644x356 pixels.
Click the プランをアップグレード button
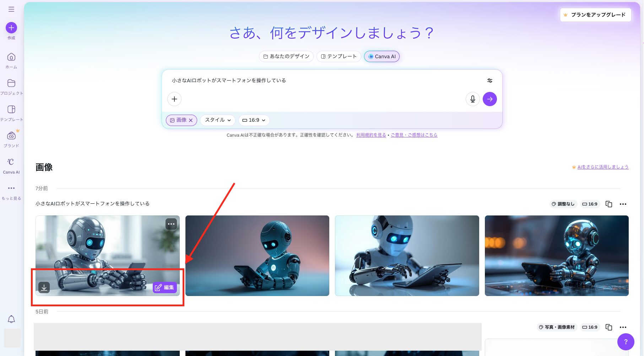(595, 15)
